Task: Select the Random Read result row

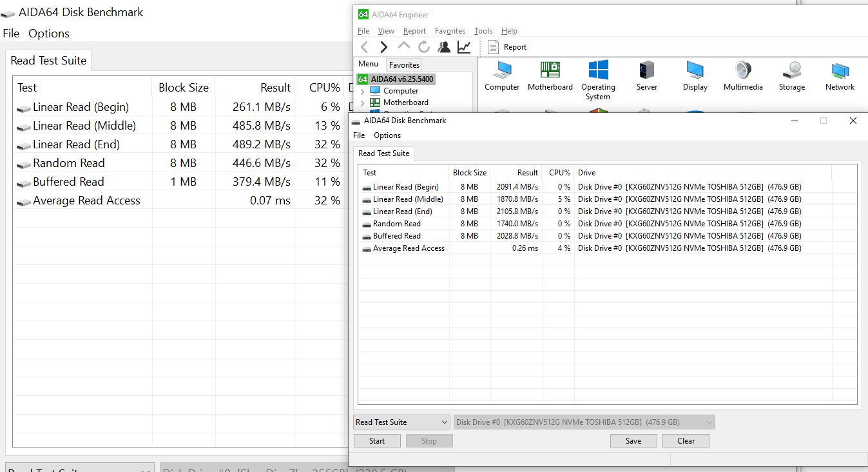Action: (x=397, y=224)
